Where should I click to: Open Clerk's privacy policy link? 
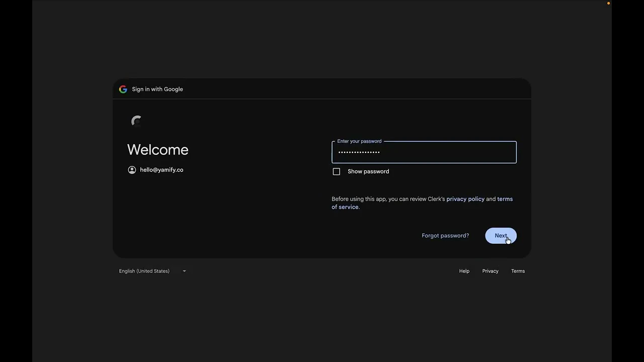465,199
